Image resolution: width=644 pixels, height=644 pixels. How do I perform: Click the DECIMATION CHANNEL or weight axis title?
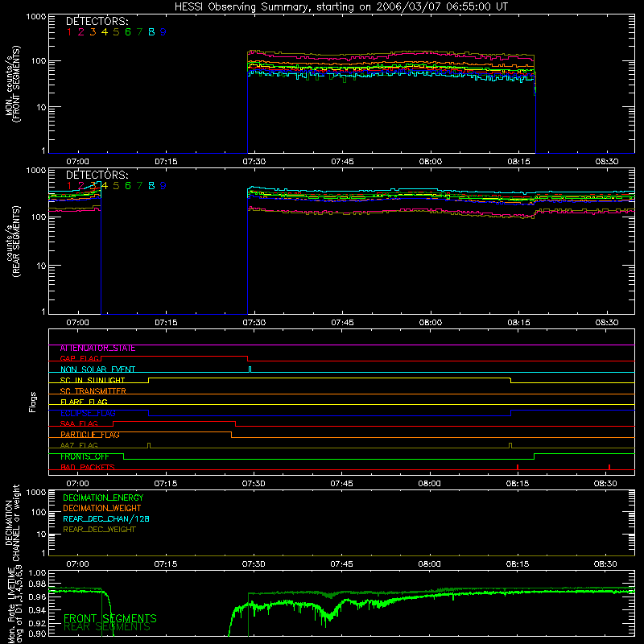click(13, 522)
